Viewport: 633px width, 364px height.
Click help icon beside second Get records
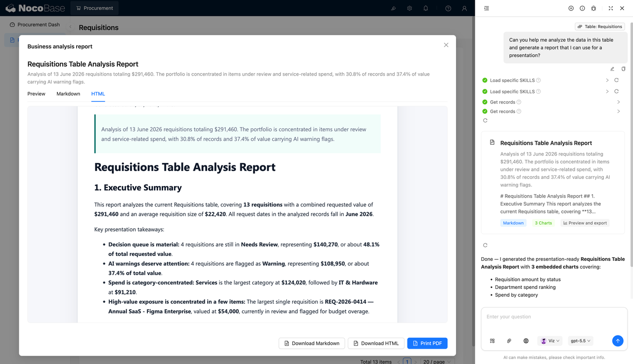click(519, 112)
